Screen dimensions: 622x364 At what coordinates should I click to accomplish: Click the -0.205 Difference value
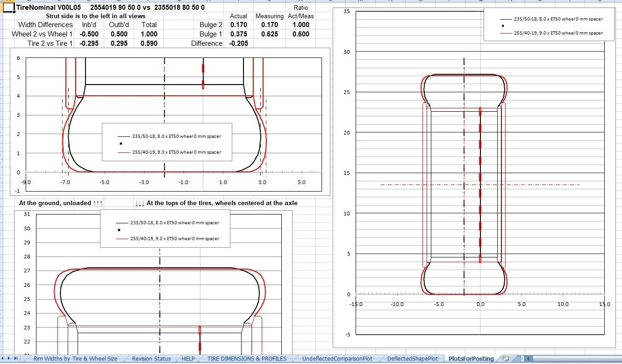pos(238,43)
